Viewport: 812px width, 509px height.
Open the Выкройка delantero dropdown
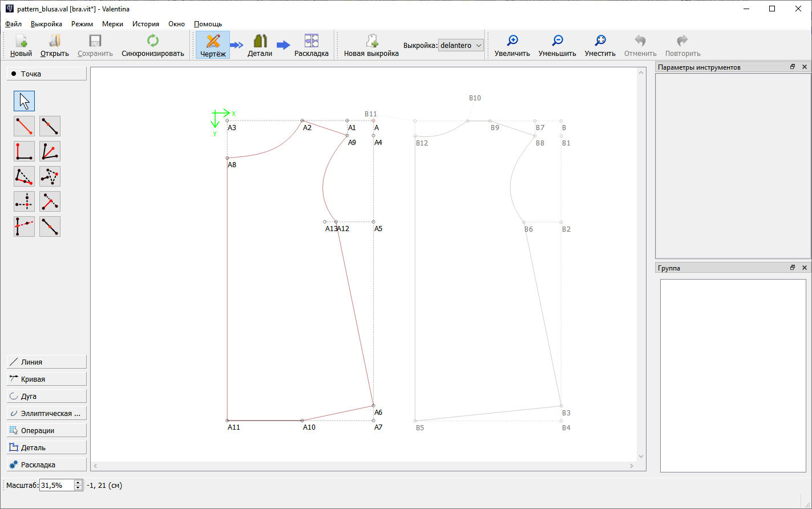460,45
